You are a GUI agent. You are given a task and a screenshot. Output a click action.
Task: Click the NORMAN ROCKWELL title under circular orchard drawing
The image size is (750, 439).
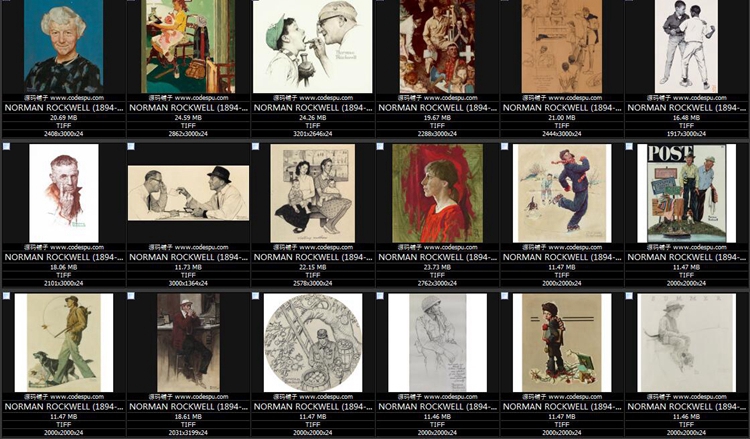[312, 407]
